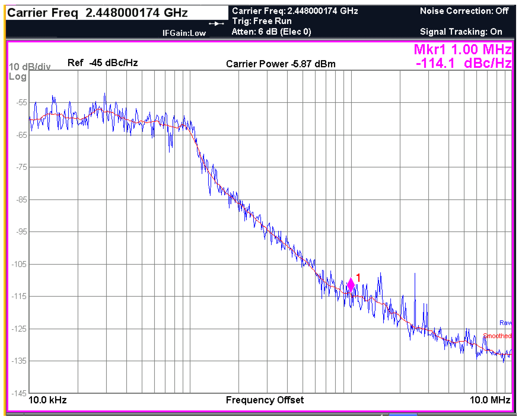This screenshot has width=521, height=420.
Task: Click the red marker number 1 label
Action: pos(358,277)
